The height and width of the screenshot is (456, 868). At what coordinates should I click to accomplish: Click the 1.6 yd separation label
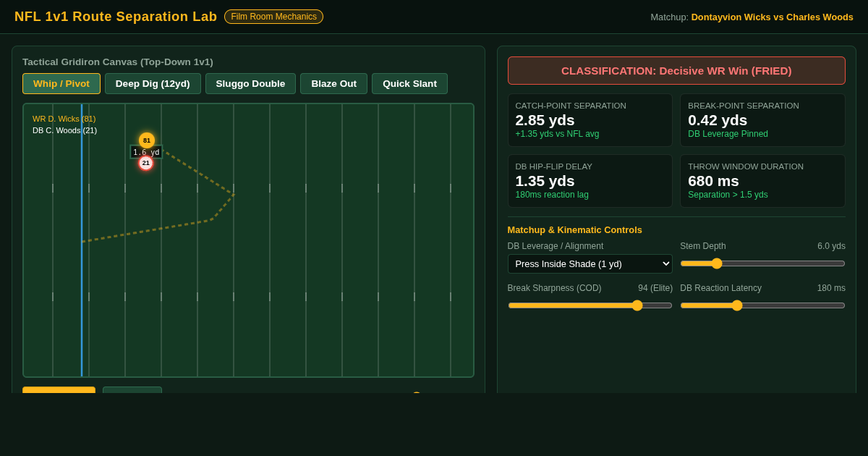pyautogui.click(x=146, y=152)
